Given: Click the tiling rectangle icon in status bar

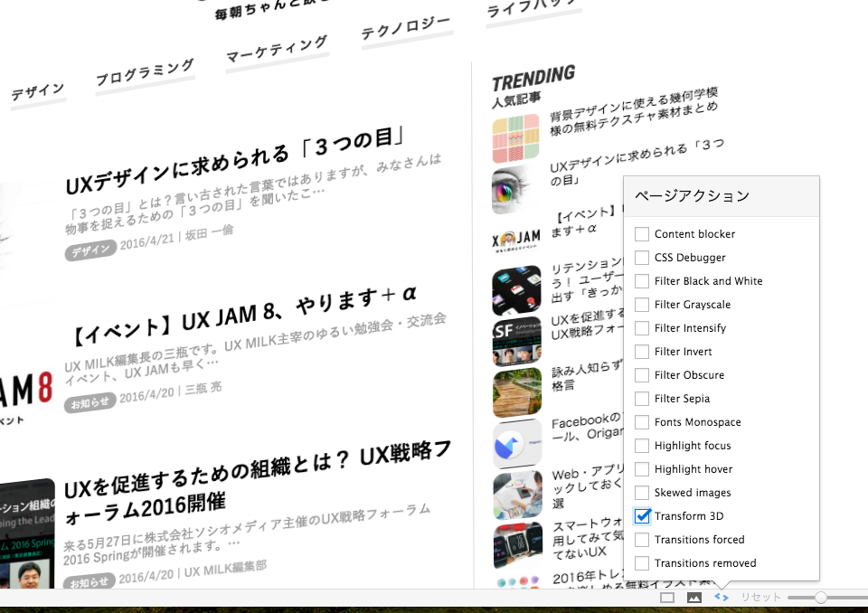Looking at the screenshot, I should click(x=667, y=597).
